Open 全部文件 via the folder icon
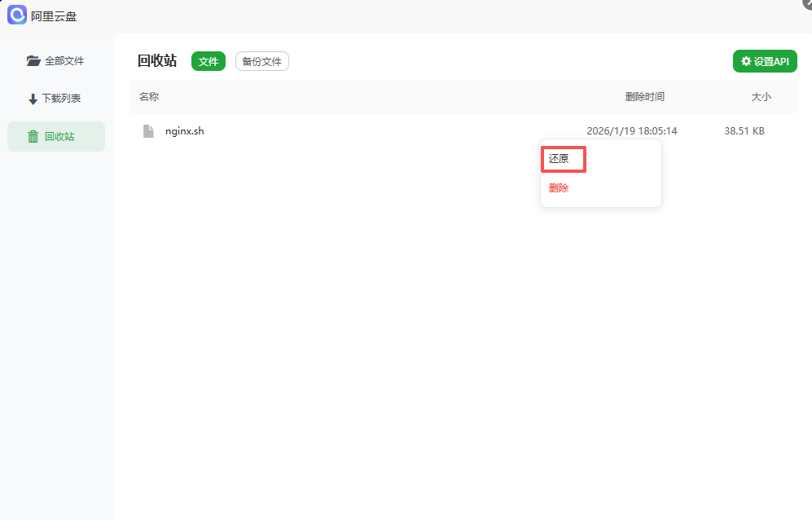 (33, 59)
